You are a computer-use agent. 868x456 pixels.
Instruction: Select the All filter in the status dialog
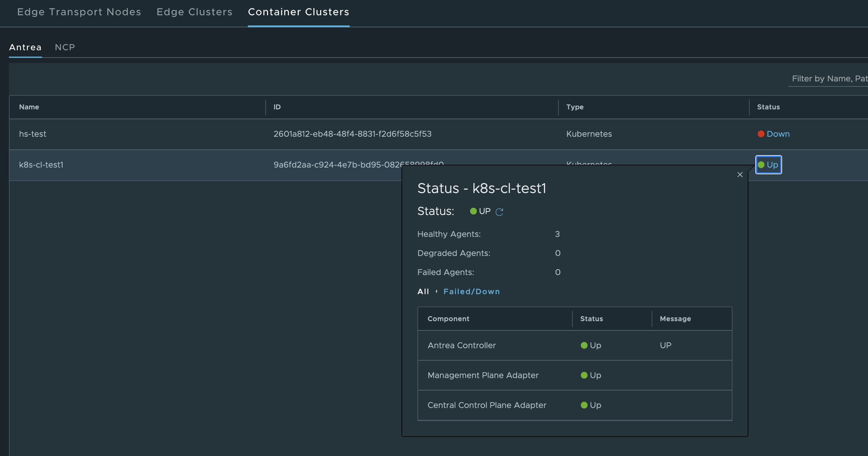pos(423,291)
